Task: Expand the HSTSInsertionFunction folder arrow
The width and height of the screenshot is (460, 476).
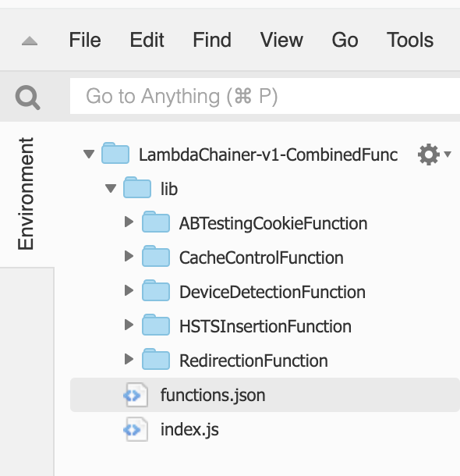Action: click(x=129, y=325)
